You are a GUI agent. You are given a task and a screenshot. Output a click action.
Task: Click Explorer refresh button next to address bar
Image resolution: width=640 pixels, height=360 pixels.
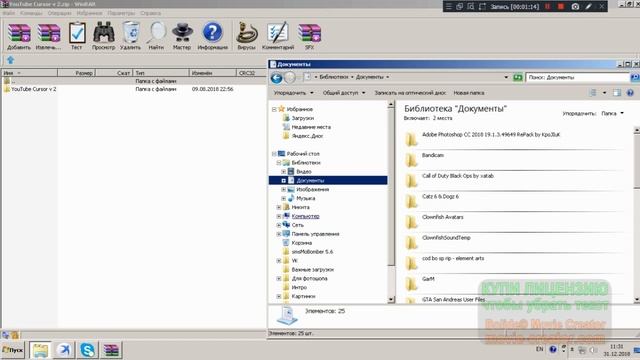pos(518,77)
